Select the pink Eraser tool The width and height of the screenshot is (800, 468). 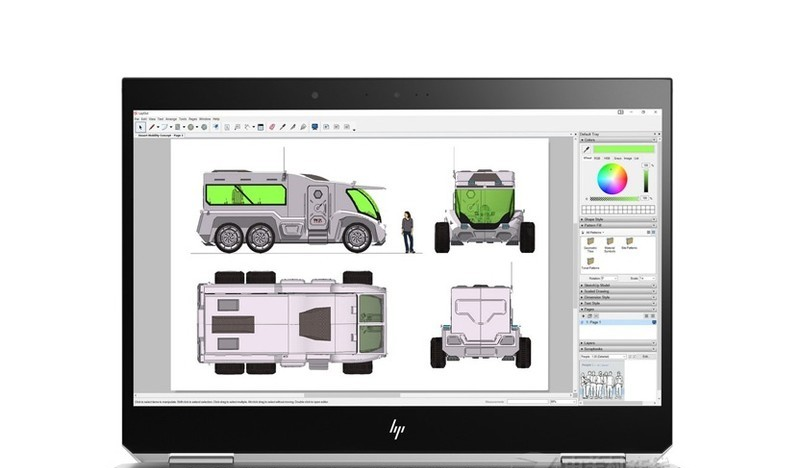pos(272,127)
